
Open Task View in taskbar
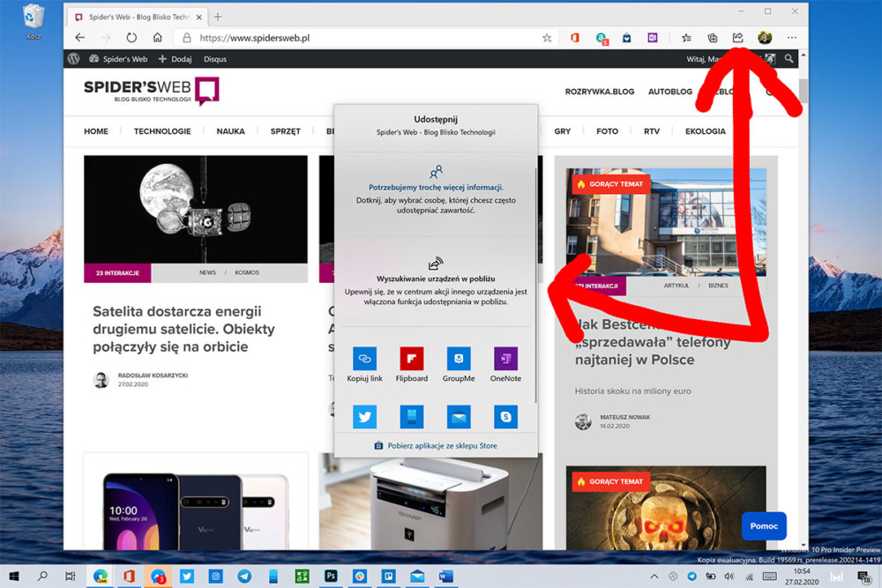tap(71, 577)
